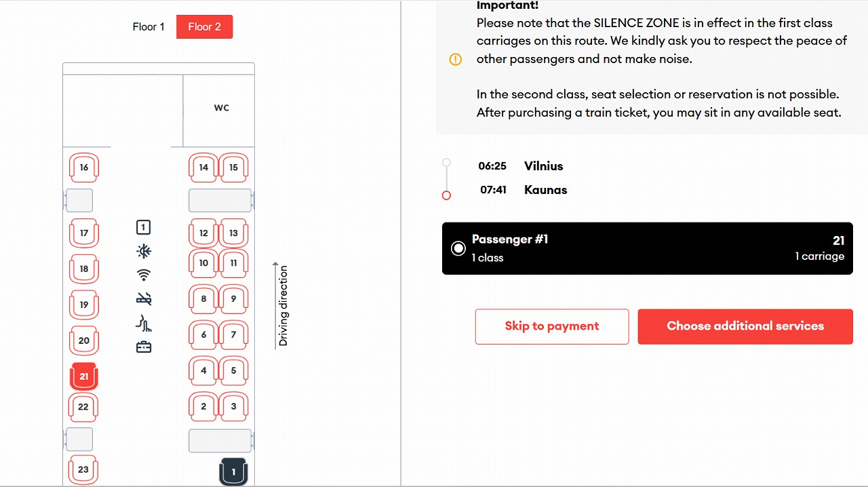The image size is (868, 487).
Task: Click the Wi-Fi amenity icon
Action: click(144, 275)
